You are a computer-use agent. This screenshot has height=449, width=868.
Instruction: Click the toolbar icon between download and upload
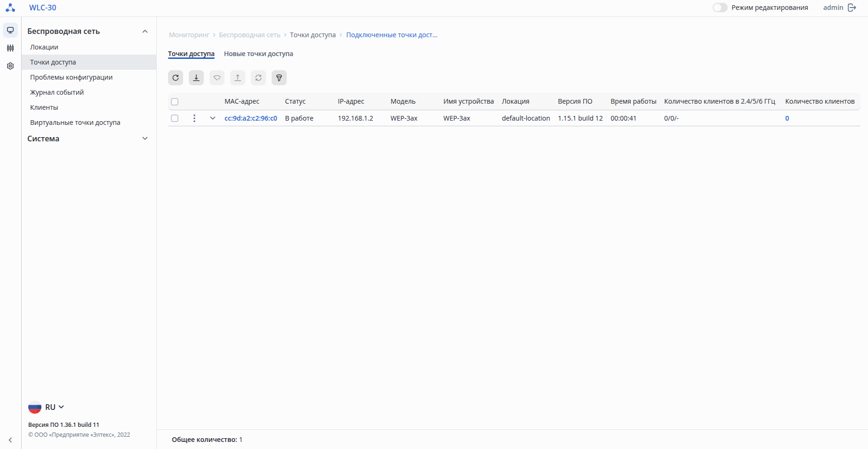[217, 78]
